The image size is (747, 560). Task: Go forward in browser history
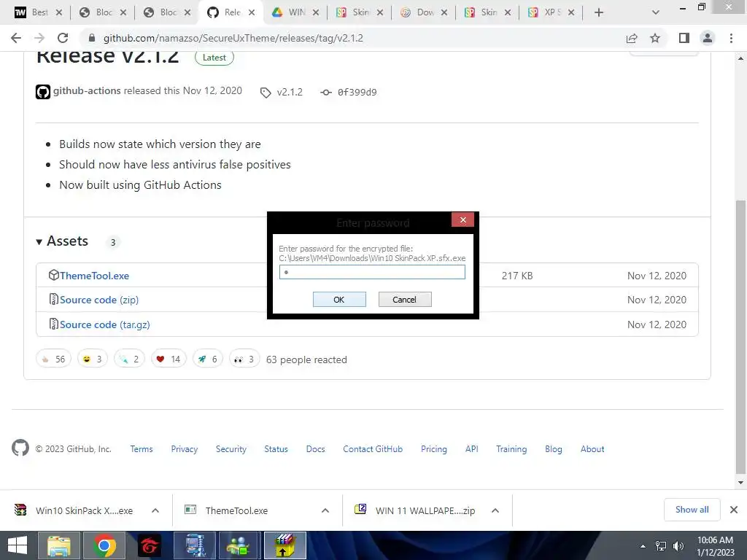[x=39, y=38]
